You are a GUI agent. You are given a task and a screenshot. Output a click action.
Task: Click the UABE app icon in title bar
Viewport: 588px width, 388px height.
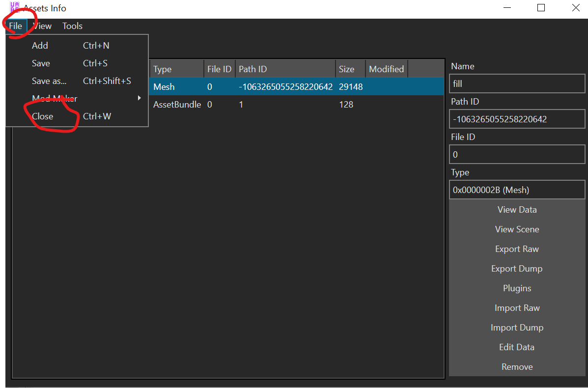click(15, 7)
